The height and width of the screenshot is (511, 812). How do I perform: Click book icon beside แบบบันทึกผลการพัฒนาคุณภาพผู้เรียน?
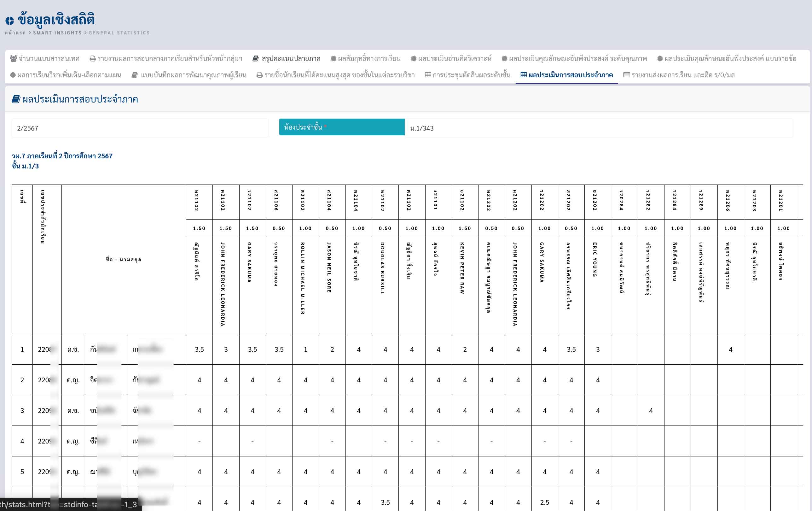click(x=135, y=74)
